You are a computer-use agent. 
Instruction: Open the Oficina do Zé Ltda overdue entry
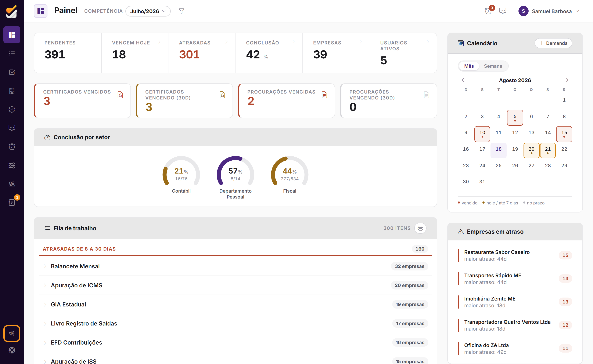pos(515,349)
